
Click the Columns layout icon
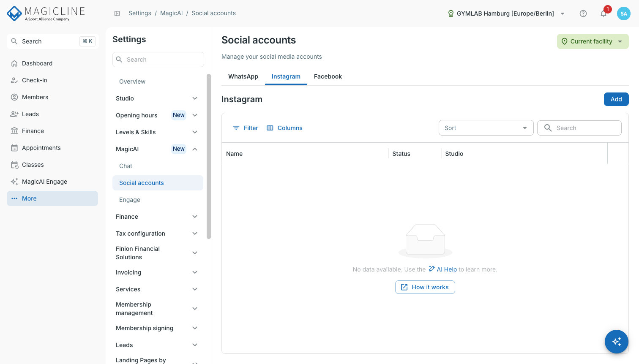tap(270, 128)
